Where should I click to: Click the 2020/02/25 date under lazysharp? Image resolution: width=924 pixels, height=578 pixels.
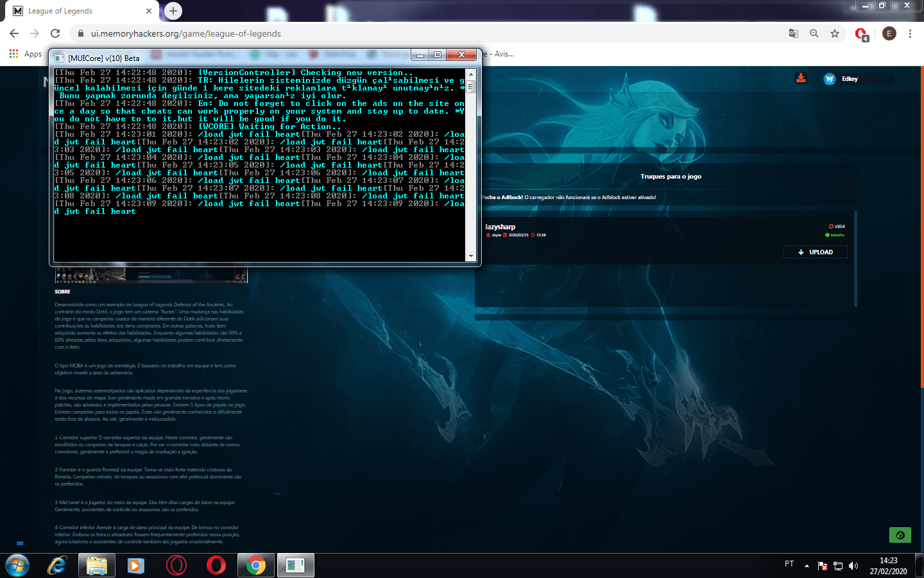click(x=518, y=235)
